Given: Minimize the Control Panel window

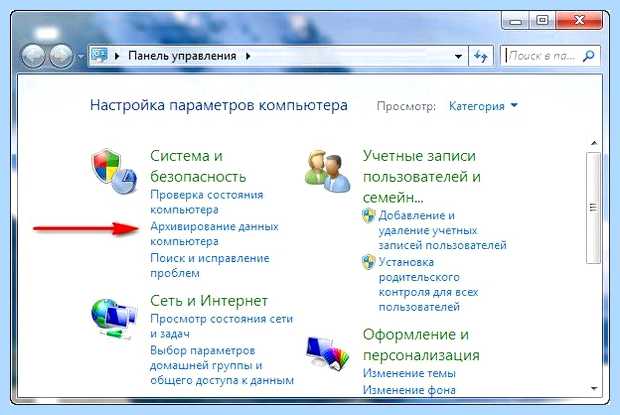Looking at the screenshot, I should pyautogui.click(x=516, y=20).
